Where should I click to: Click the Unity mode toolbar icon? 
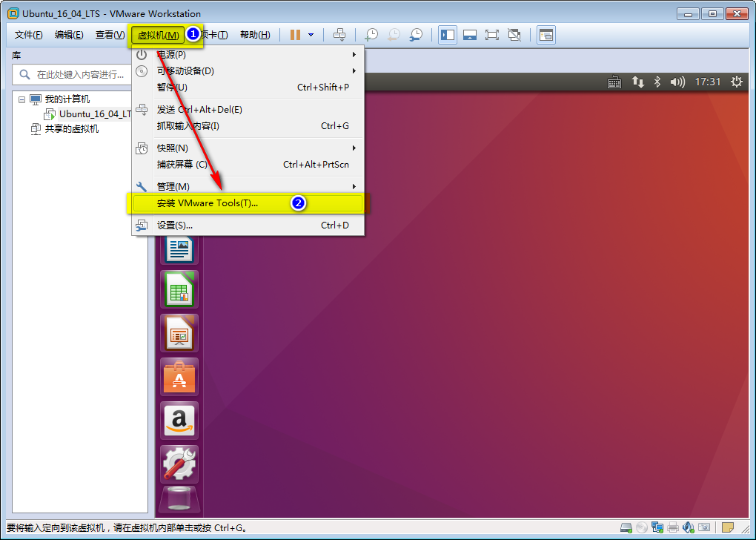[514, 35]
